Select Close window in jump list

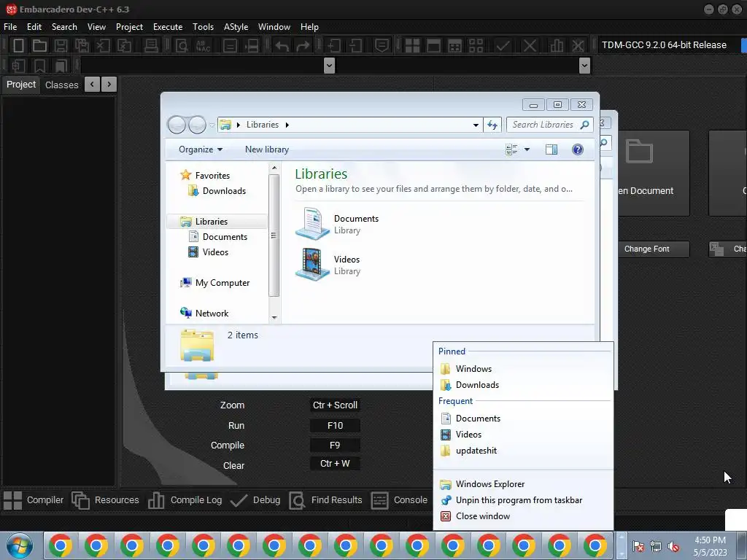click(522, 516)
